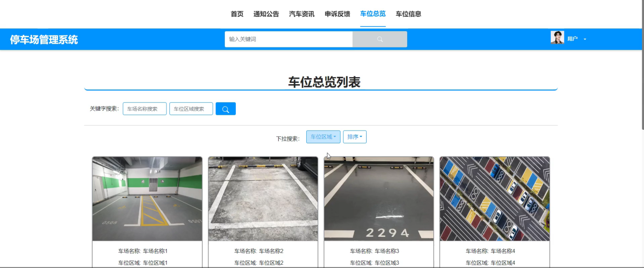The width and height of the screenshot is (644, 268).
Task: Open the 车场名称2 parking space photo
Action: pos(263,199)
